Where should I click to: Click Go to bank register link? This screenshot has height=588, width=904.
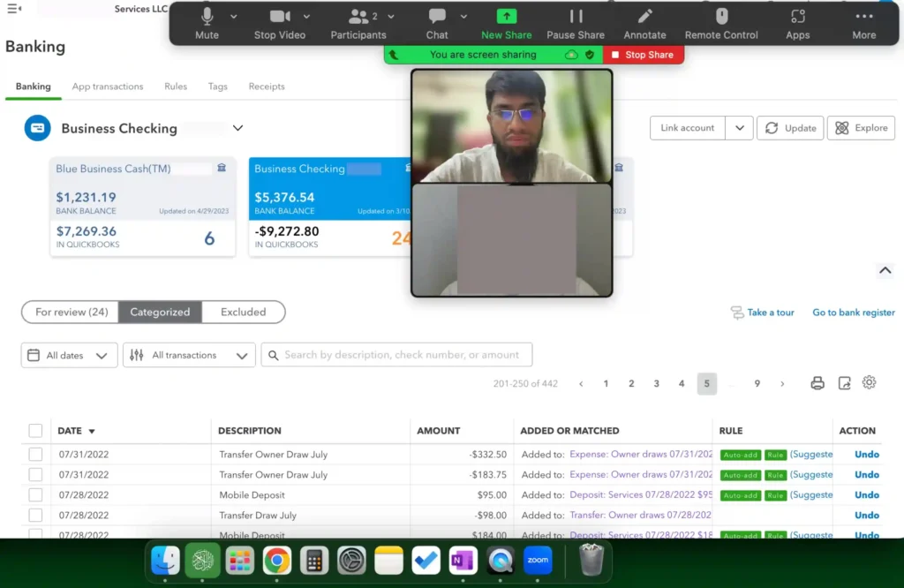[854, 313]
